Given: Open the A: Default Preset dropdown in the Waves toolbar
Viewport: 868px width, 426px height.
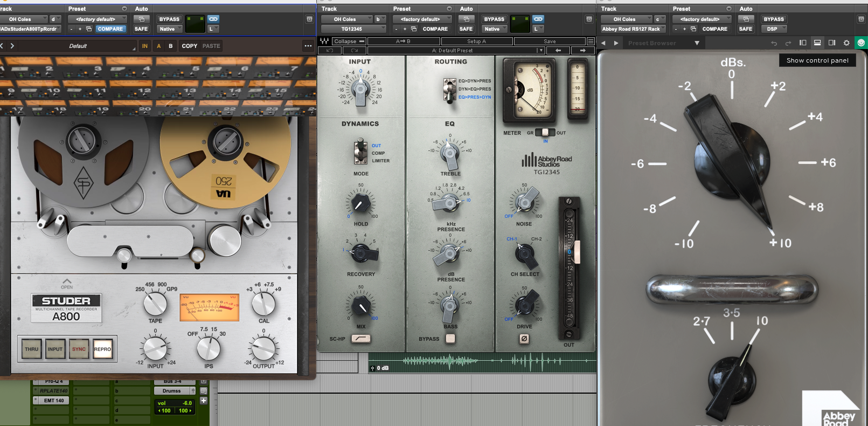Looking at the screenshot, I should [x=456, y=50].
